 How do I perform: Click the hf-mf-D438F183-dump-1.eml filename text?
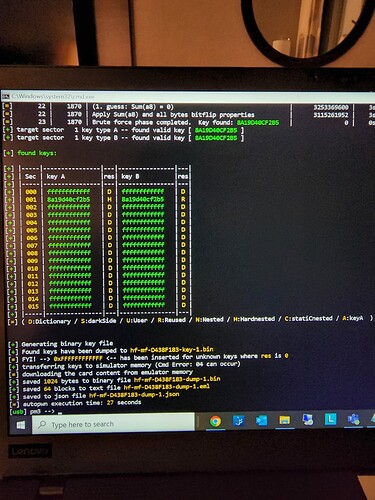[x=167, y=387]
